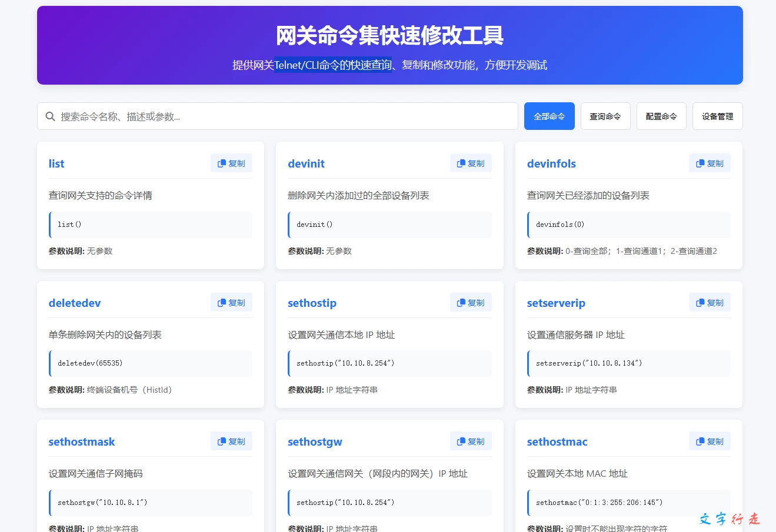Copy the deletedev command
This screenshot has height=532, width=776.
(x=231, y=303)
